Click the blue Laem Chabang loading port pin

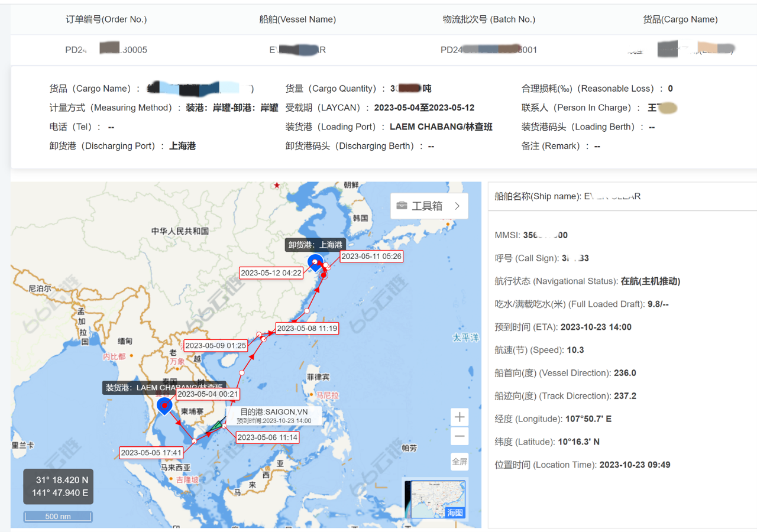click(x=164, y=405)
